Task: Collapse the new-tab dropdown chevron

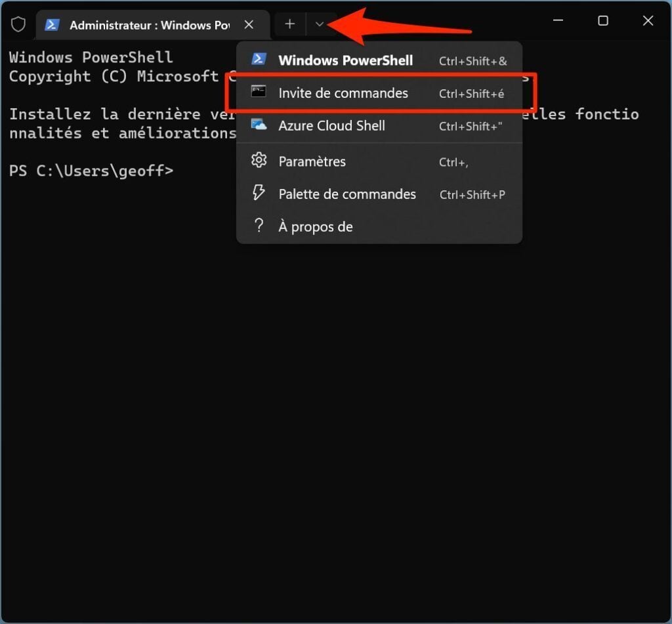Action: [x=320, y=24]
